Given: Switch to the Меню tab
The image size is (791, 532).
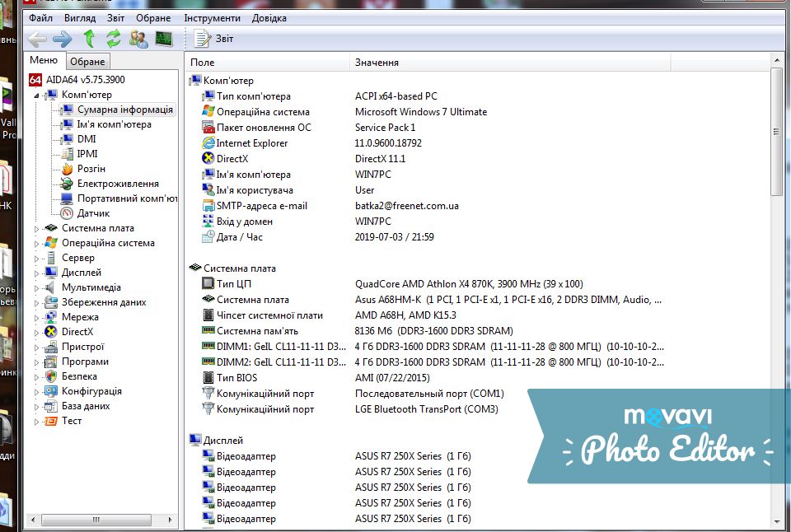Looking at the screenshot, I should [44, 60].
